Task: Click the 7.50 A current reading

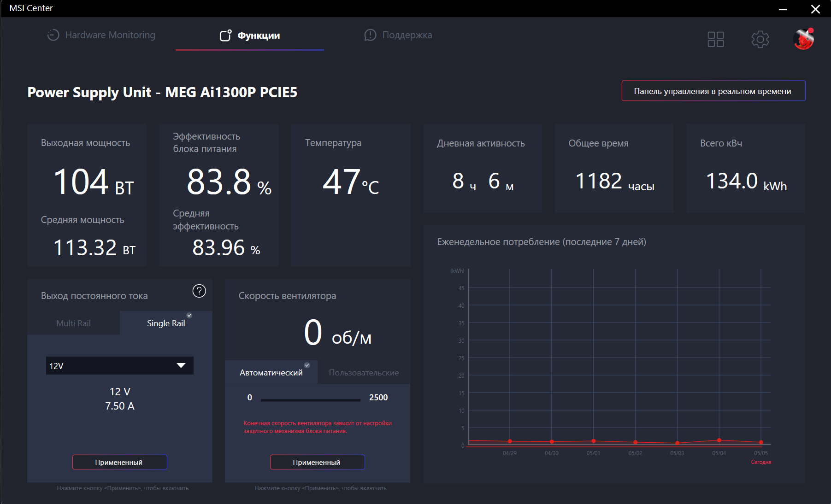Action: (x=120, y=406)
